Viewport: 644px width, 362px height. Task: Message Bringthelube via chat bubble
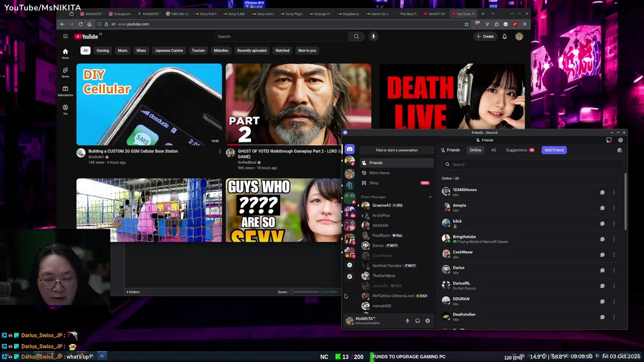[602, 239]
